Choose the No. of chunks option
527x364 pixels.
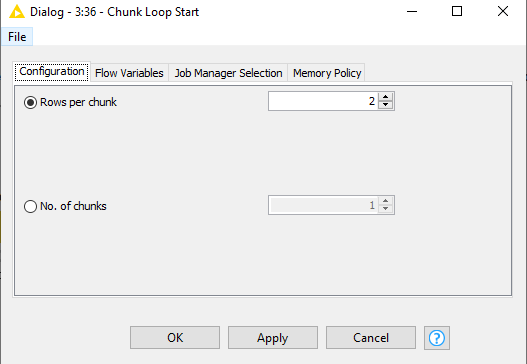pyautogui.click(x=30, y=206)
